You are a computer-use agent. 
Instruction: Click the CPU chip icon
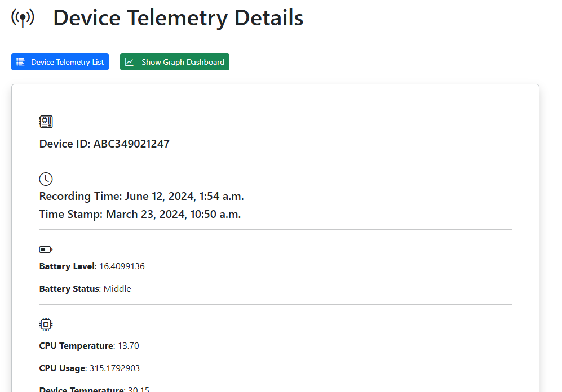tap(46, 324)
